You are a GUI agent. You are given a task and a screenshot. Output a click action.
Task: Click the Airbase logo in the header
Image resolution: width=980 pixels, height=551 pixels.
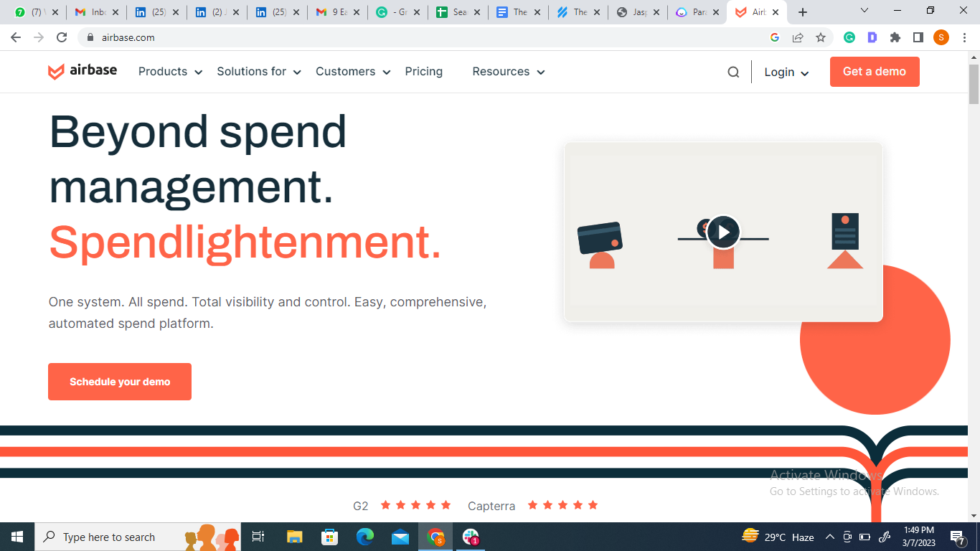83,71
